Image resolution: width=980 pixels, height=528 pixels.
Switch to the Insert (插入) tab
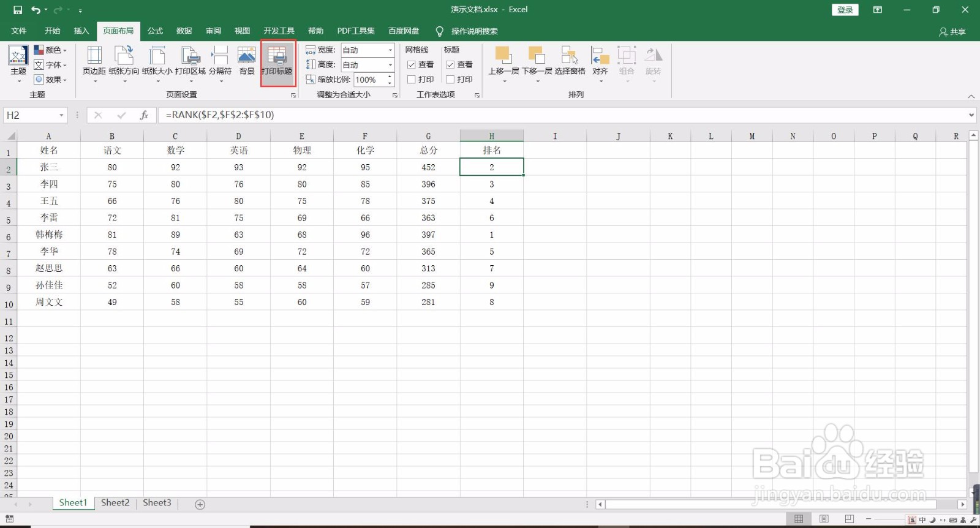[x=81, y=31]
